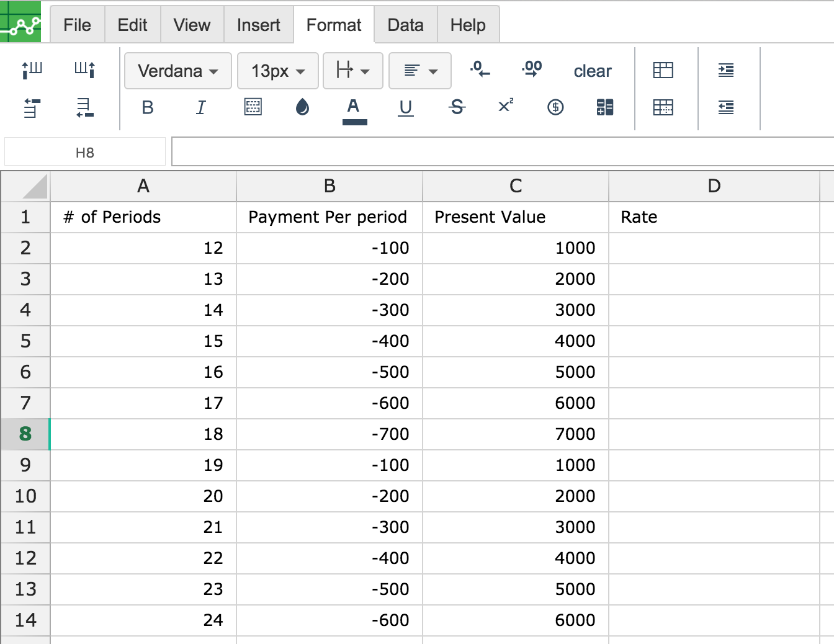Open the fill color droplet
This screenshot has width=834, height=644.
302,108
